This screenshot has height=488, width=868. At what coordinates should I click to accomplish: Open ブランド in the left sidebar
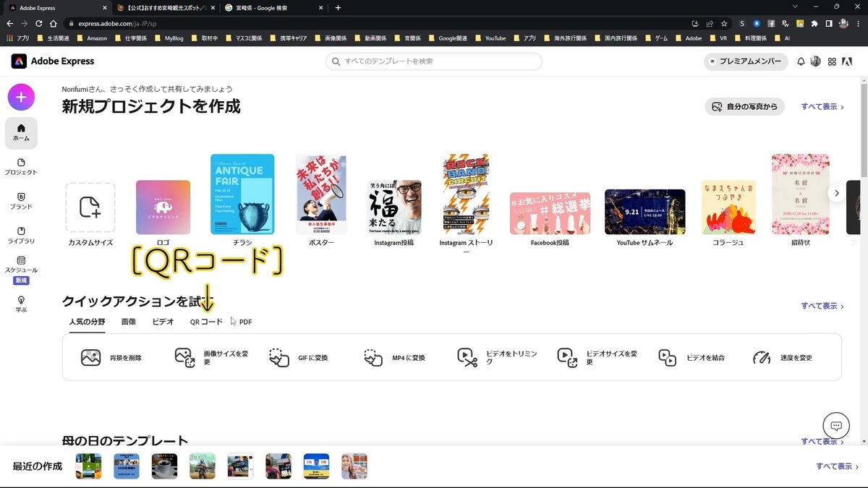21,201
